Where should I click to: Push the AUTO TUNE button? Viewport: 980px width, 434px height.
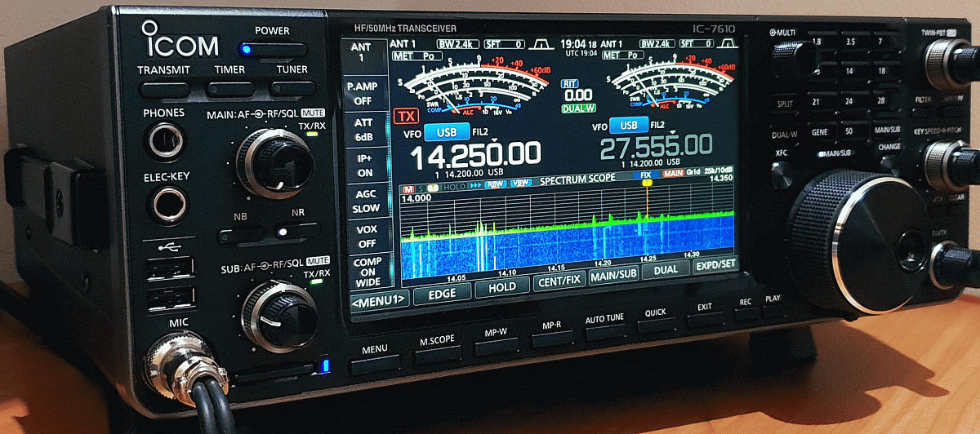[x=605, y=332]
